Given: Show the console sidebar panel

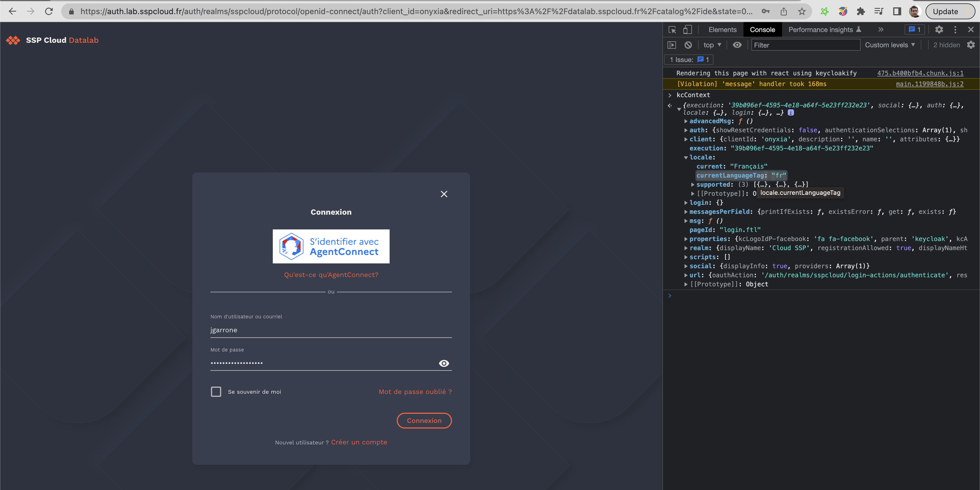Looking at the screenshot, I should [672, 45].
